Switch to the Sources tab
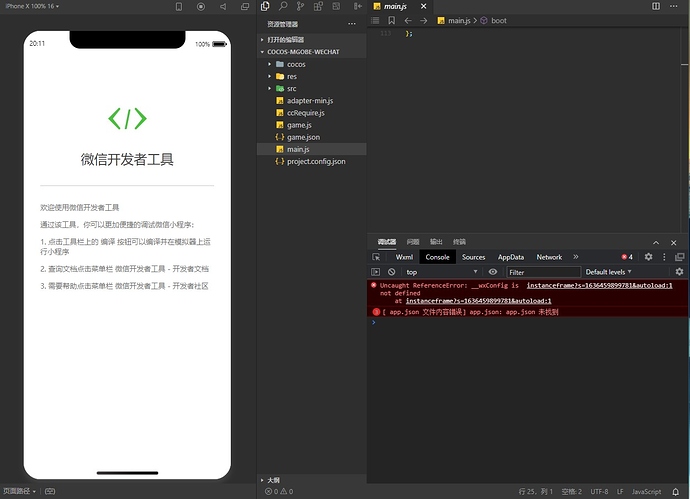Image resolution: width=690 pixels, height=499 pixels. (x=473, y=257)
